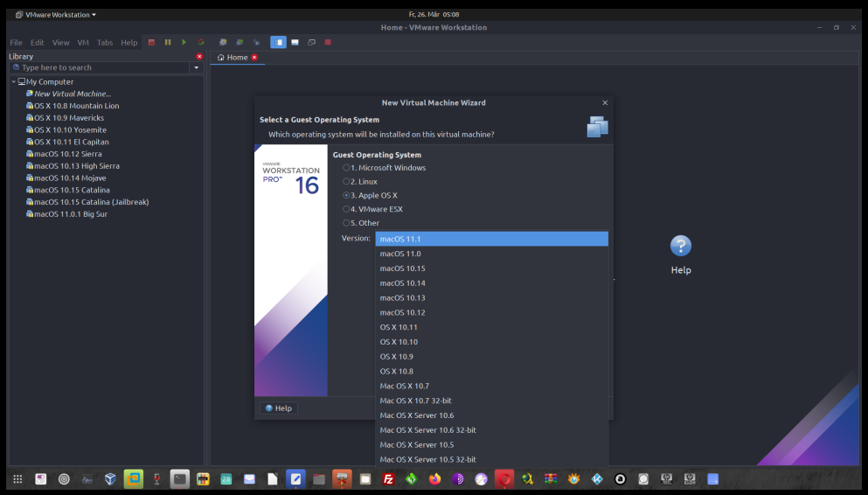868x495 pixels.
Task: Open the VM menu
Action: click(x=83, y=43)
